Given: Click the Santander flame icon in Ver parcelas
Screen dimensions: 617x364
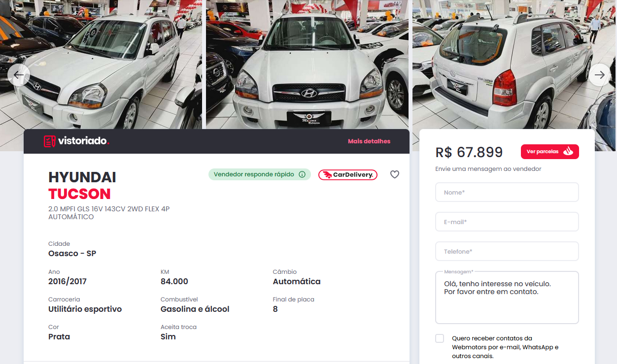Looking at the screenshot, I should click(568, 151).
